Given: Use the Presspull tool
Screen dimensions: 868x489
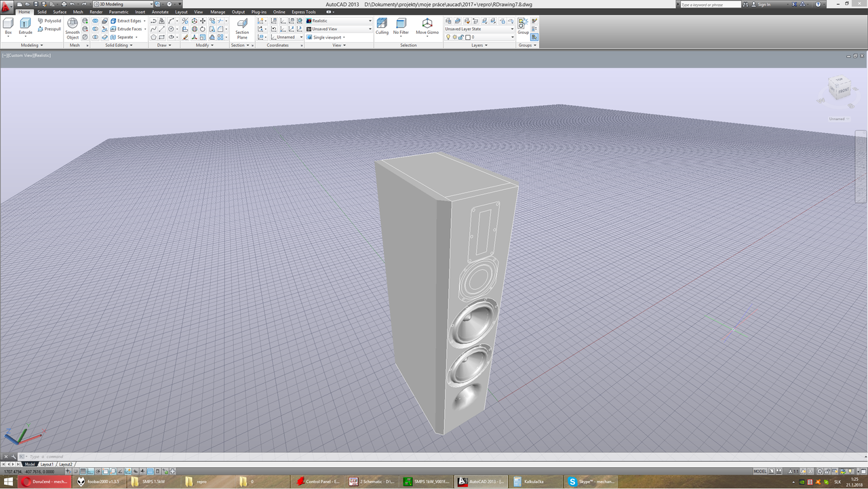Looking at the screenshot, I should tap(50, 29).
